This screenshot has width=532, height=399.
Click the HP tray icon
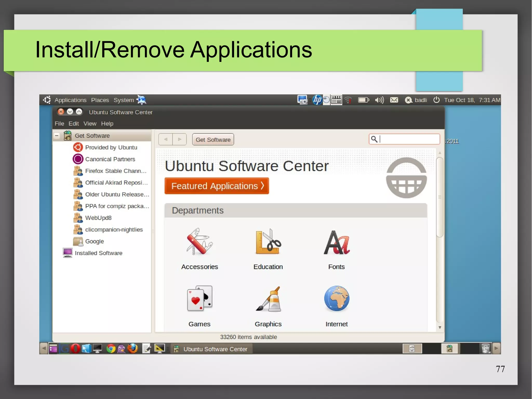[x=317, y=100]
